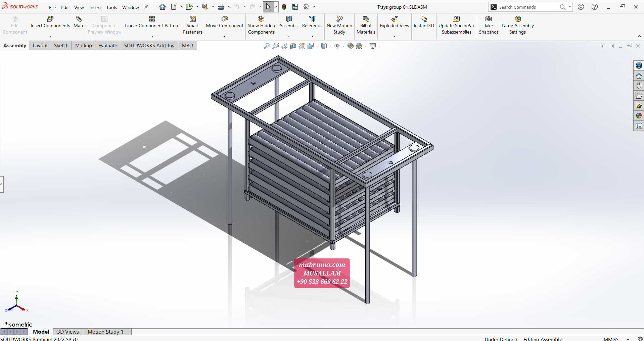Image resolution: width=644 pixels, height=341 pixels.
Task: Open the Help question mark icon
Action: click(x=595, y=7)
